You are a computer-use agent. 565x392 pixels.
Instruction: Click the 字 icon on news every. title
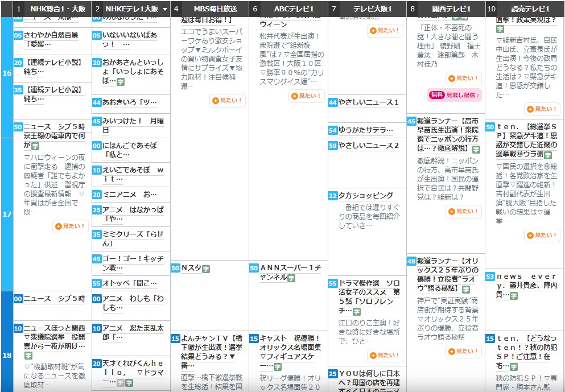[513, 296]
